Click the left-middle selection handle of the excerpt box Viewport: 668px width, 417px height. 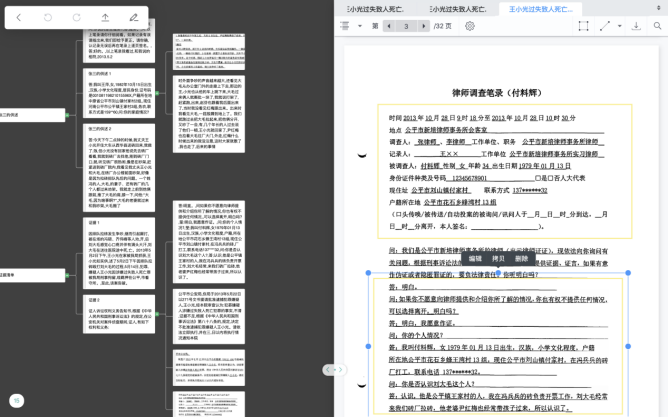[x=369, y=347]
